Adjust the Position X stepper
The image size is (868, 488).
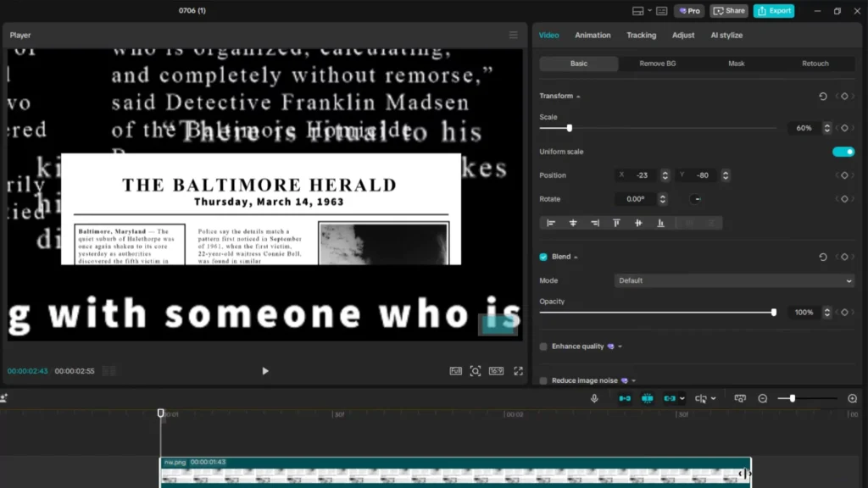(x=665, y=175)
